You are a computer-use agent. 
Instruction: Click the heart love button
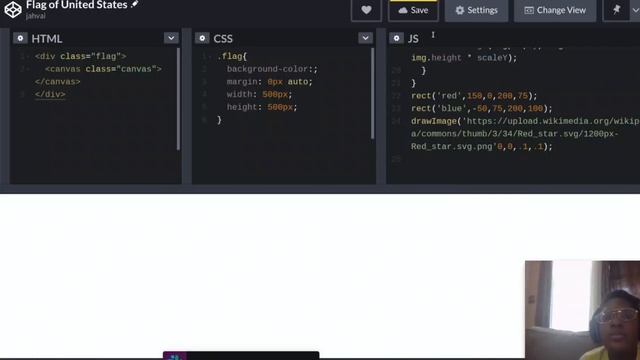tap(366, 10)
